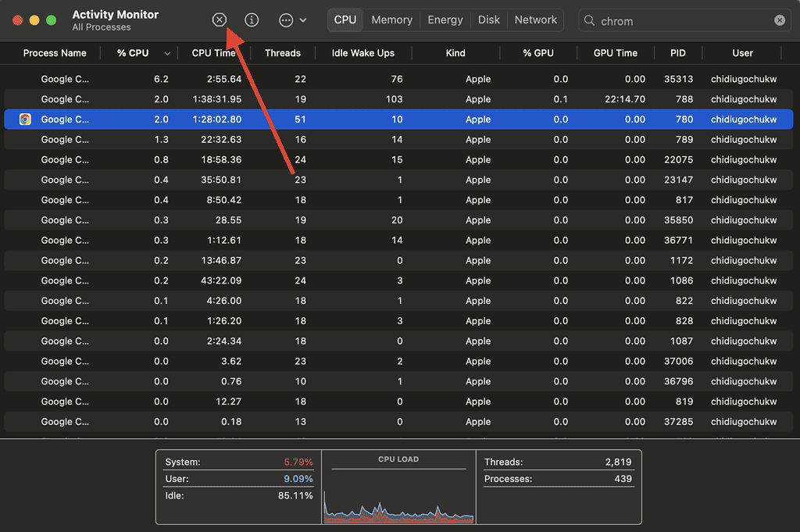Click the Stop process (X) toolbar icon
The image size is (800, 532).
click(220, 20)
